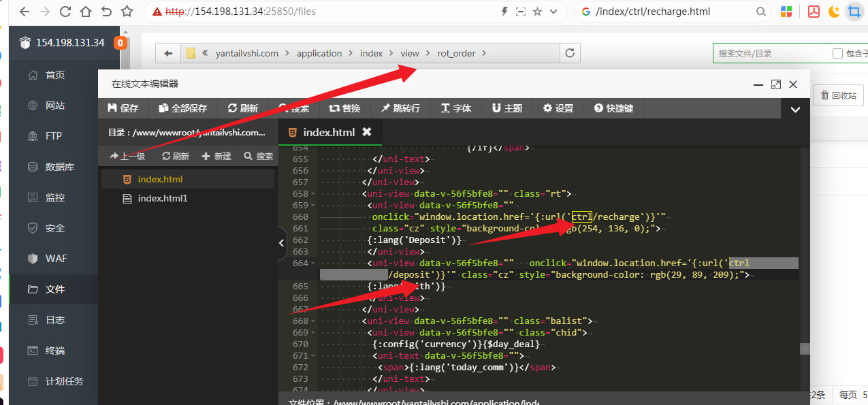868x405 pixels.
Task: Click the yantailvshi.com breadcrumb
Action: [246, 53]
